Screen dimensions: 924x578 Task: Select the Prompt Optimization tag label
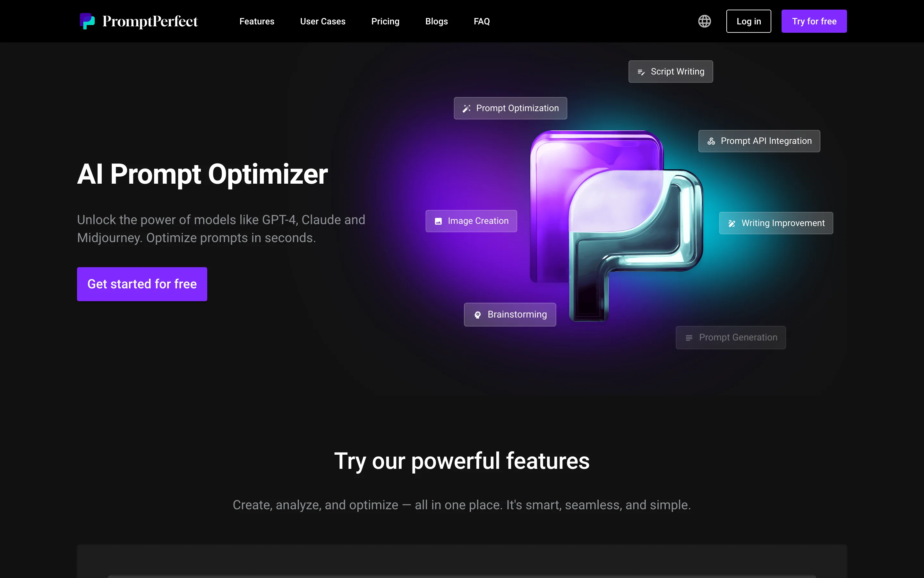(518, 108)
